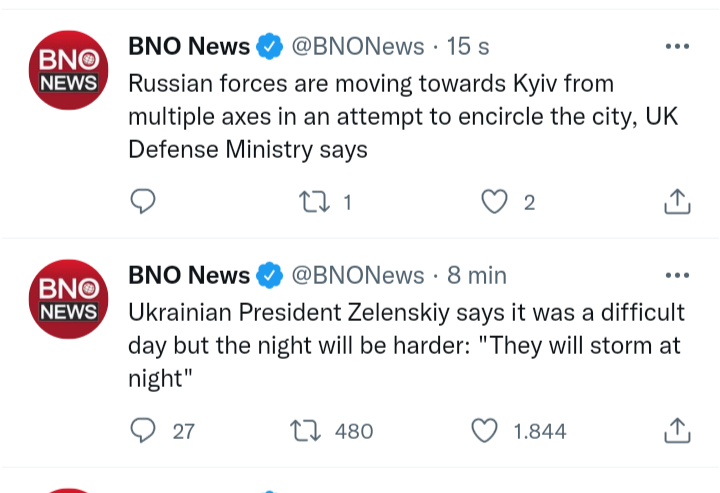The image size is (720, 493).
Task: Open more options on the first tweet
Action: [x=677, y=46]
